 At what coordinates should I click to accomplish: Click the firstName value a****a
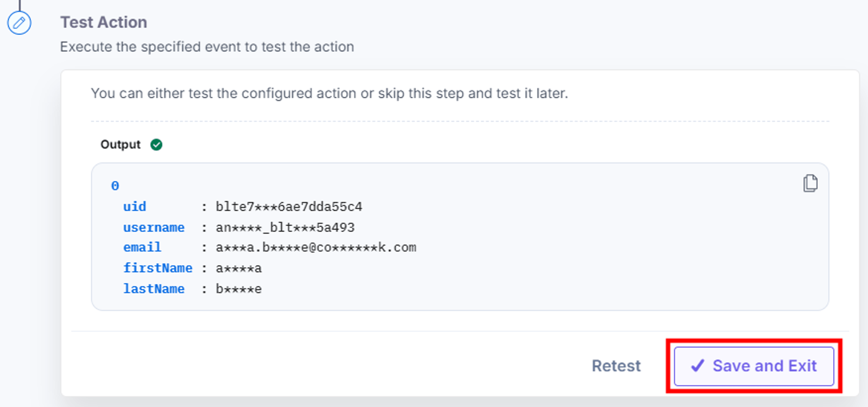[238, 268]
